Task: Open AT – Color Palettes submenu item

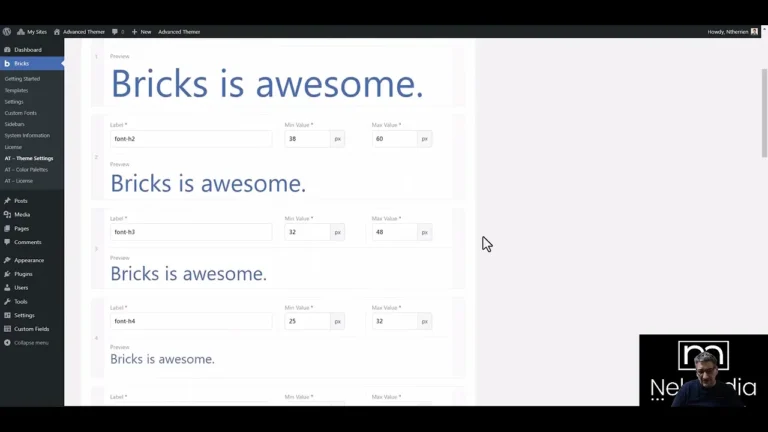Action: tap(26, 169)
